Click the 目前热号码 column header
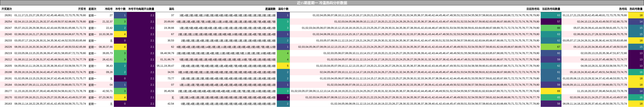Image resolution: width=644 pixels, height=107 pixels. click(533, 9)
